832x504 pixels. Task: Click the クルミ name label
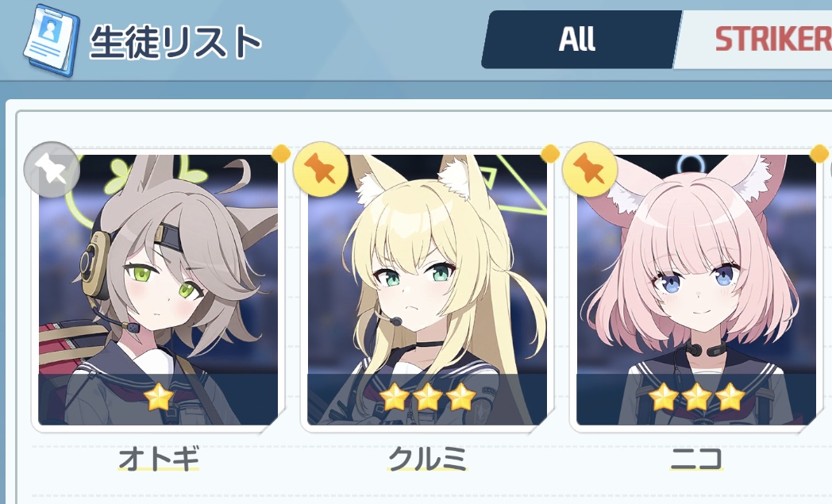(428, 459)
